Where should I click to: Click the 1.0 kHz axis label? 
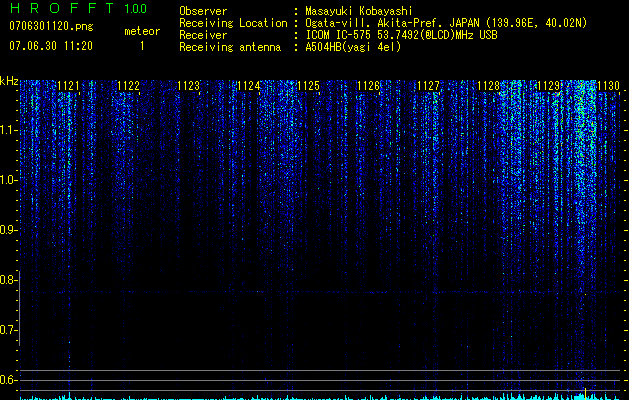8,180
